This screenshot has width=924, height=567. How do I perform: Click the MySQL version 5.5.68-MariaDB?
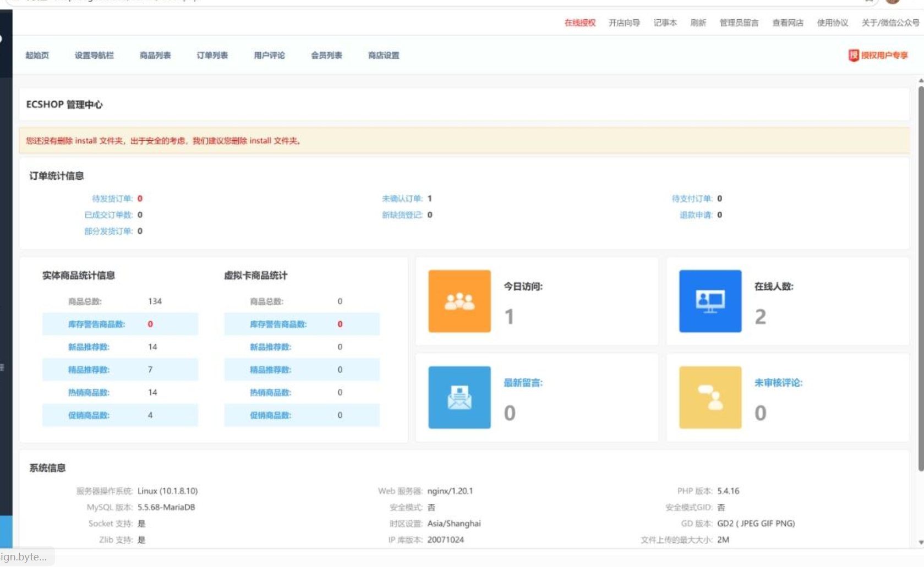[166, 507]
